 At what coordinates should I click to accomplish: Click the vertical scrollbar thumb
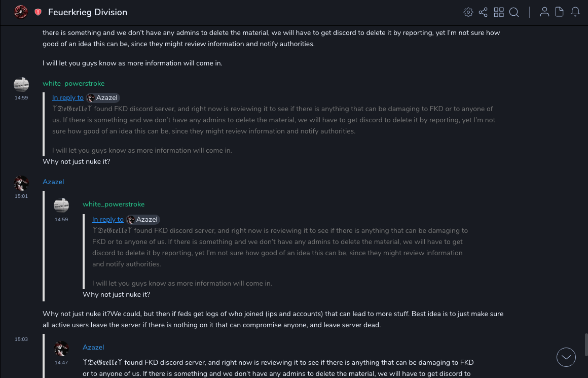click(586, 345)
